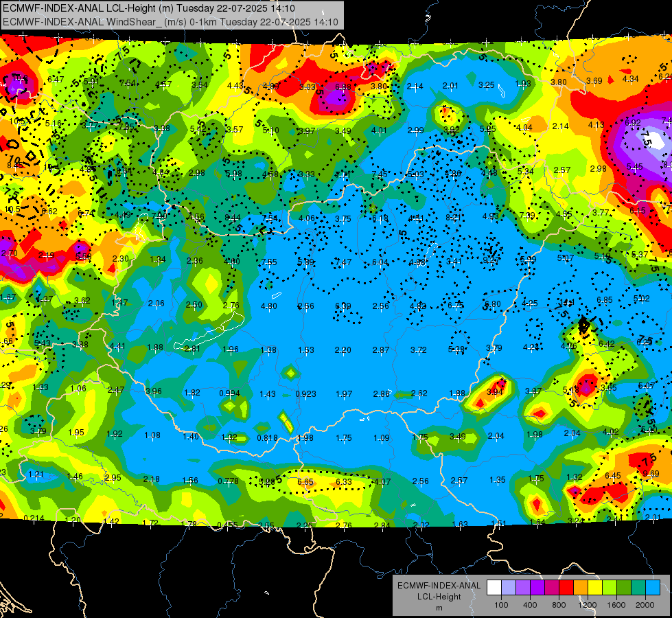Click the wind shear value 0.923
The width and height of the screenshot is (672, 618).
pyautogui.click(x=305, y=393)
